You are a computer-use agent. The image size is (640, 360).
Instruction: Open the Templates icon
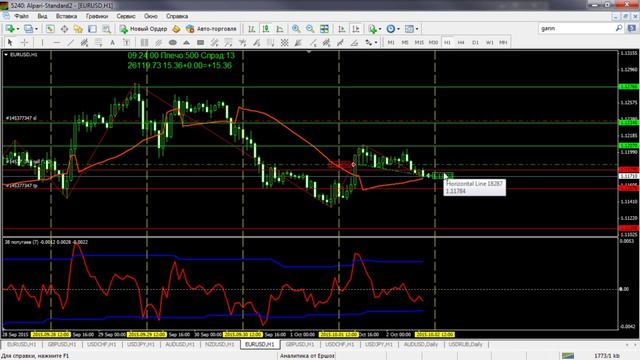409,29
